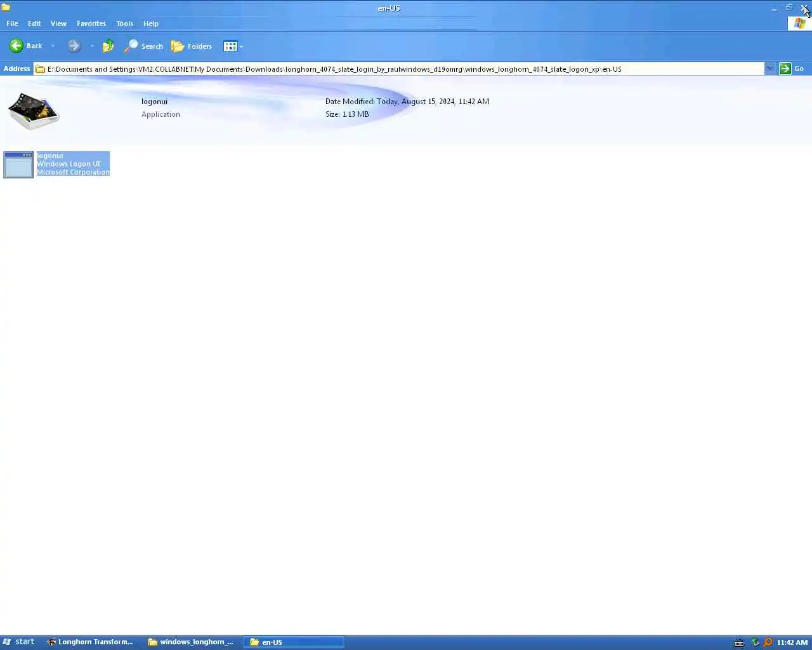The image size is (812, 650).
Task: Click inside the Address bar path
Action: [398, 69]
